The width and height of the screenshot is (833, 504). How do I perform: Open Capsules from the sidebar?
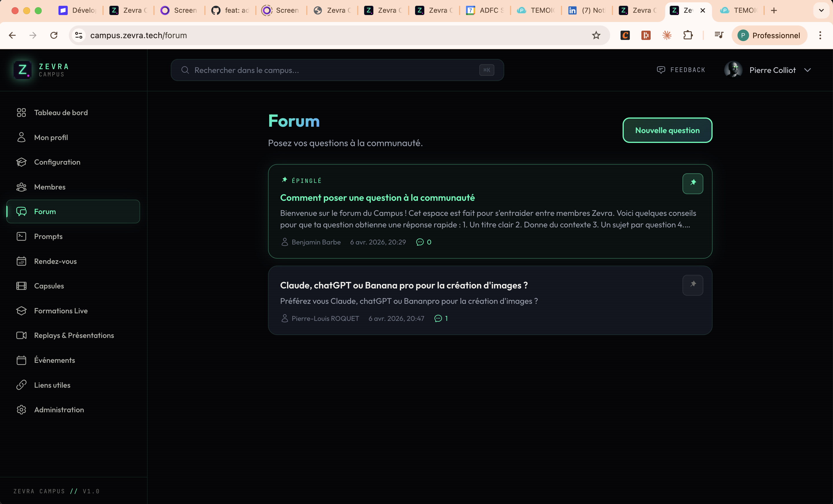click(x=49, y=286)
